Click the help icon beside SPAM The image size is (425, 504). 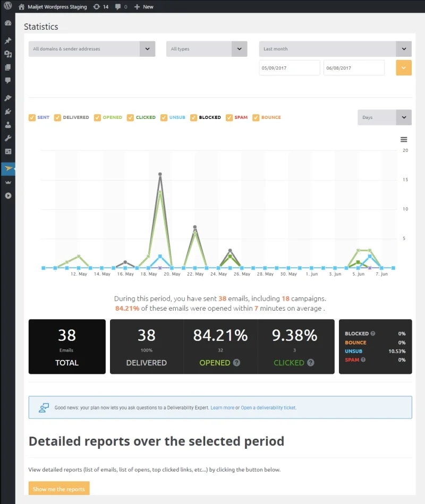coord(363,360)
